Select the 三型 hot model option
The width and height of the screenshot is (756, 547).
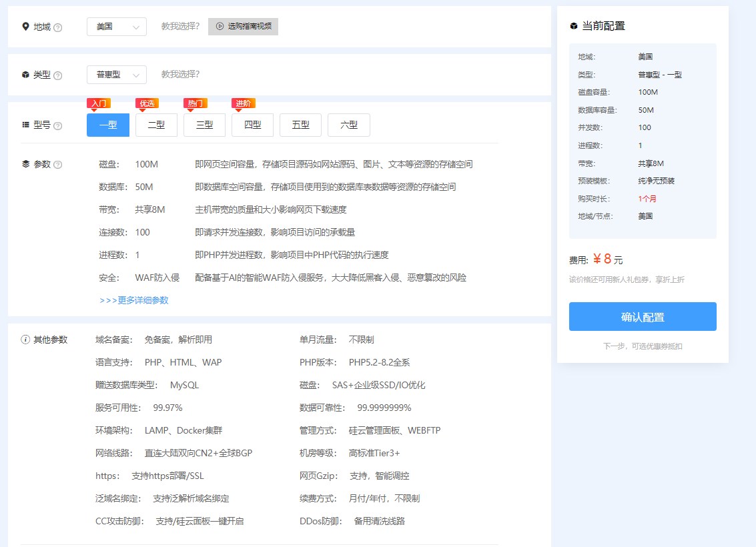coord(204,125)
